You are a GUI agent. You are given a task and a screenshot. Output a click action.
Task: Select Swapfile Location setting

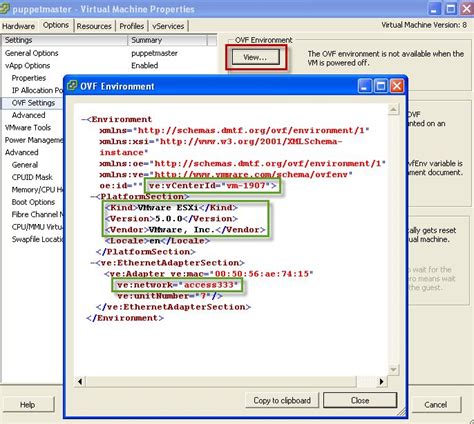click(37, 239)
